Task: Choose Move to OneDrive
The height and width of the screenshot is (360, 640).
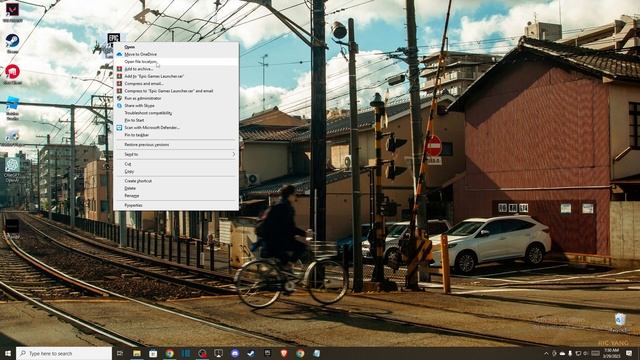Action: [x=176, y=54]
